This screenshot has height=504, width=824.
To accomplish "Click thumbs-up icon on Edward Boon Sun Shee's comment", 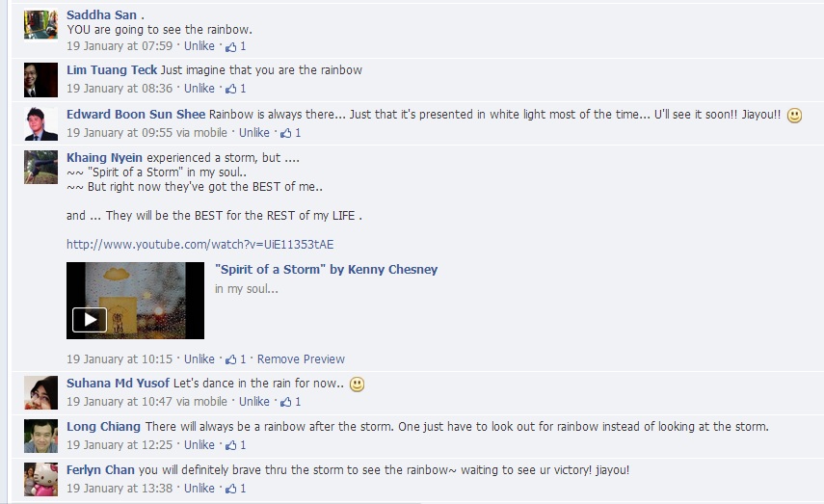I will click(286, 133).
